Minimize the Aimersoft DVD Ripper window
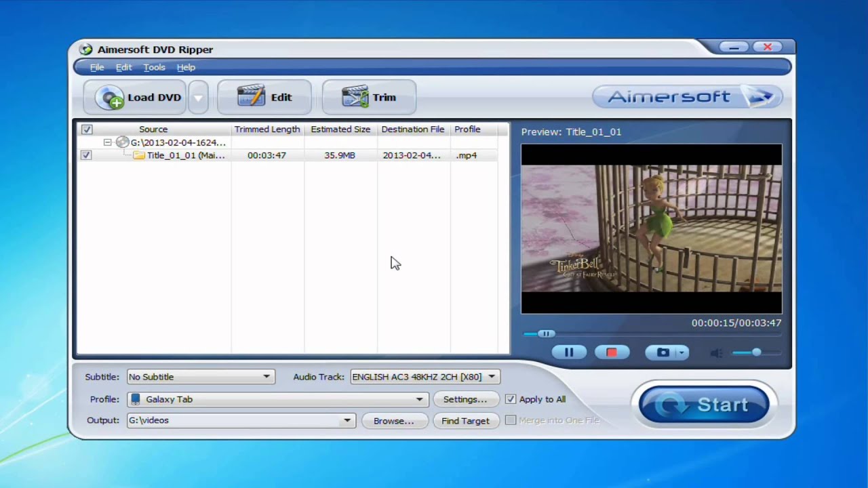868x488 pixels. tap(734, 47)
